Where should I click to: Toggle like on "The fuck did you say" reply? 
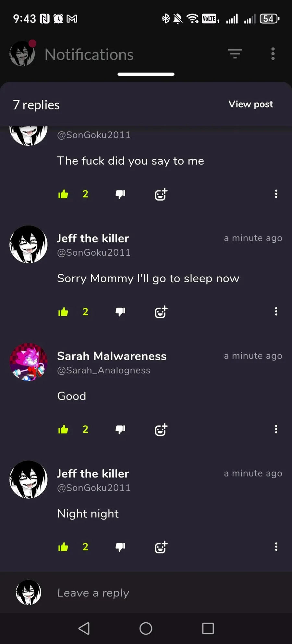point(63,194)
